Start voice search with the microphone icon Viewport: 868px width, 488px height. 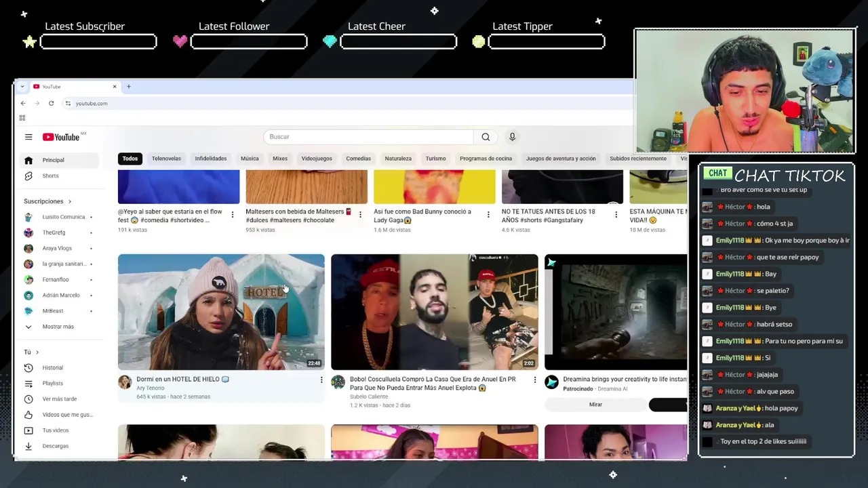(512, 137)
